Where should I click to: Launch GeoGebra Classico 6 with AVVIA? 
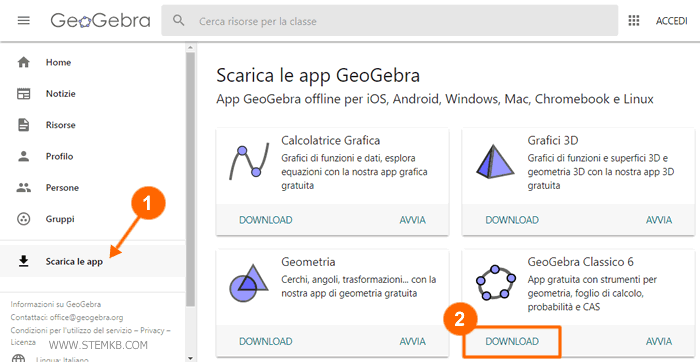point(659,341)
